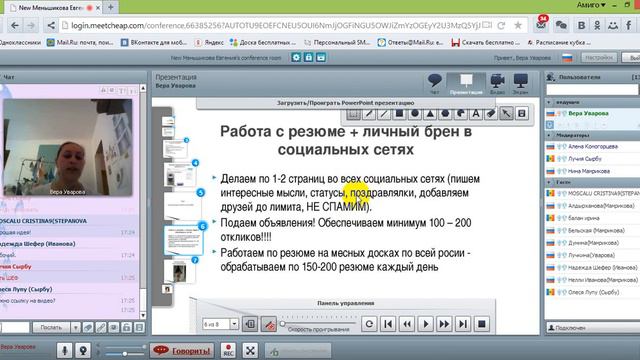
Task: Click the Говорить! talk button
Action: [x=183, y=350]
